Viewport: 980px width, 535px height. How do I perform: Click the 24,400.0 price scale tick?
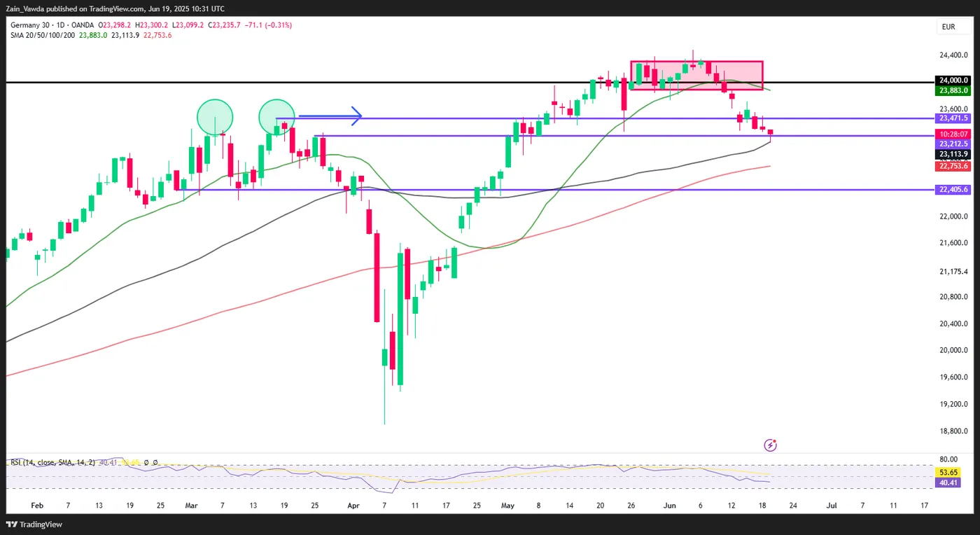tap(954, 55)
